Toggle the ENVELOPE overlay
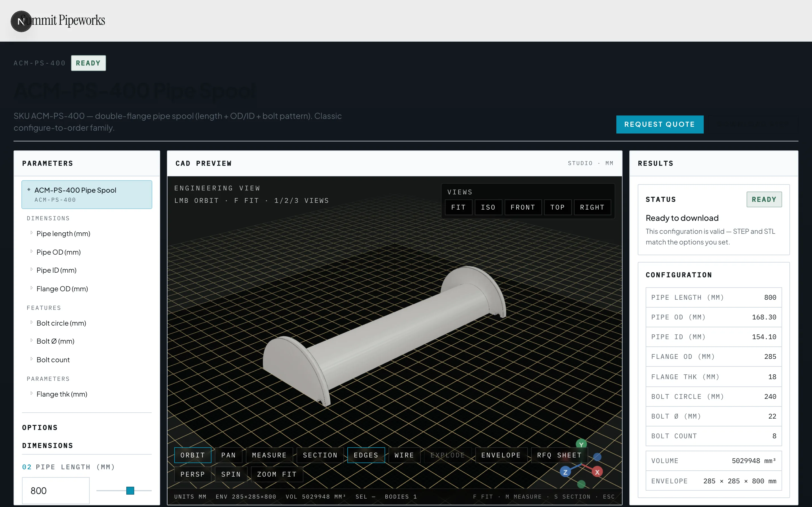 pos(501,455)
